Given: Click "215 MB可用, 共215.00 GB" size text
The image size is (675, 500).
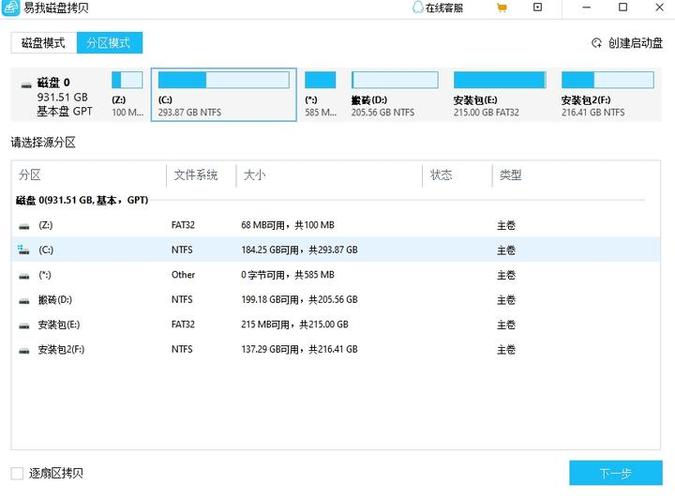Looking at the screenshot, I should [x=294, y=325].
